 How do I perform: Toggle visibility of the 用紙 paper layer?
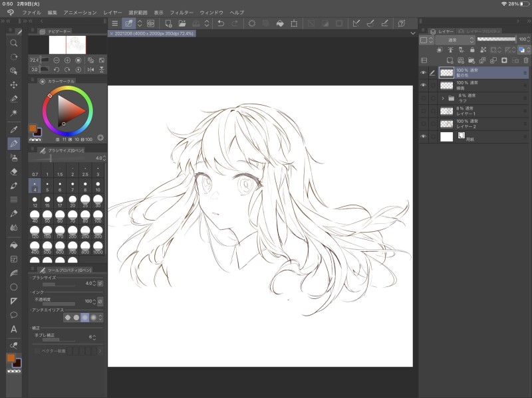pyautogui.click(x=423, y=136)
